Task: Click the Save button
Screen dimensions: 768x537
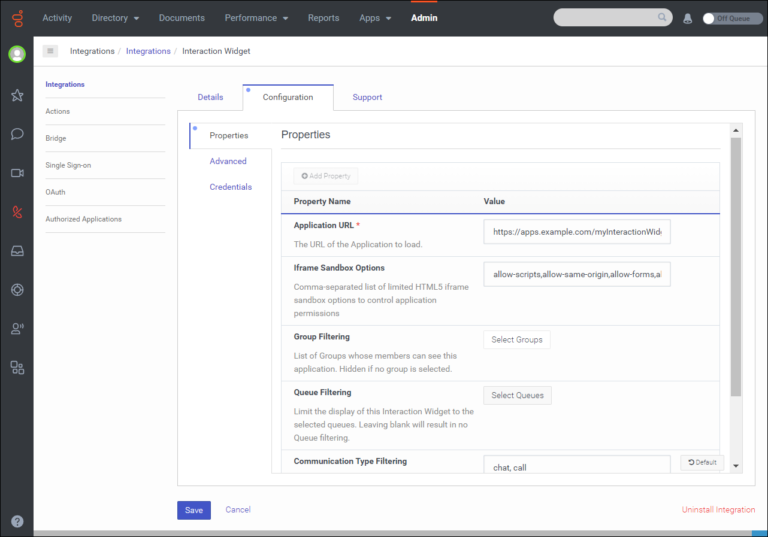Action: 194,510
